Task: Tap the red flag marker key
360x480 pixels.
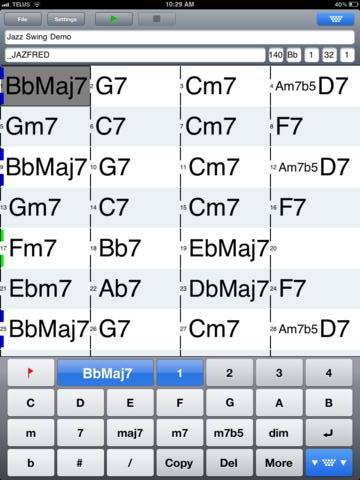Action: (31, 373)
